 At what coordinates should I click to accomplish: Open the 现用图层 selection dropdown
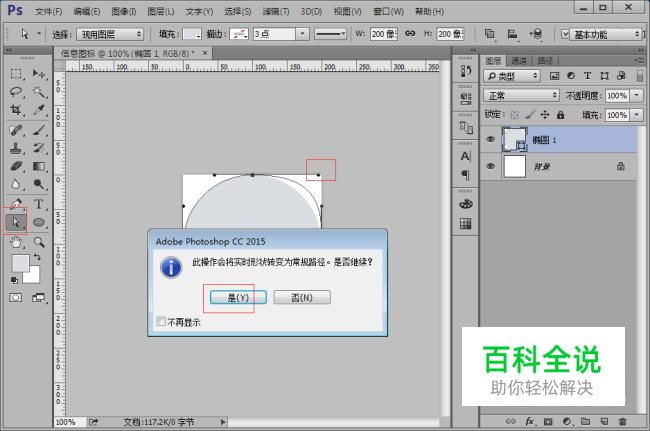pyautogui.click(x=110, y=34)
